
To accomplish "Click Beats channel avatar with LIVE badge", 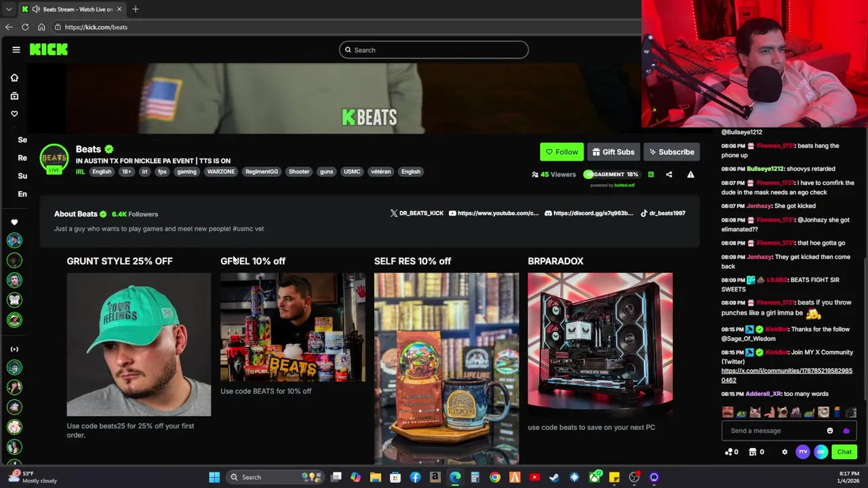I will (x=54, y=159).
